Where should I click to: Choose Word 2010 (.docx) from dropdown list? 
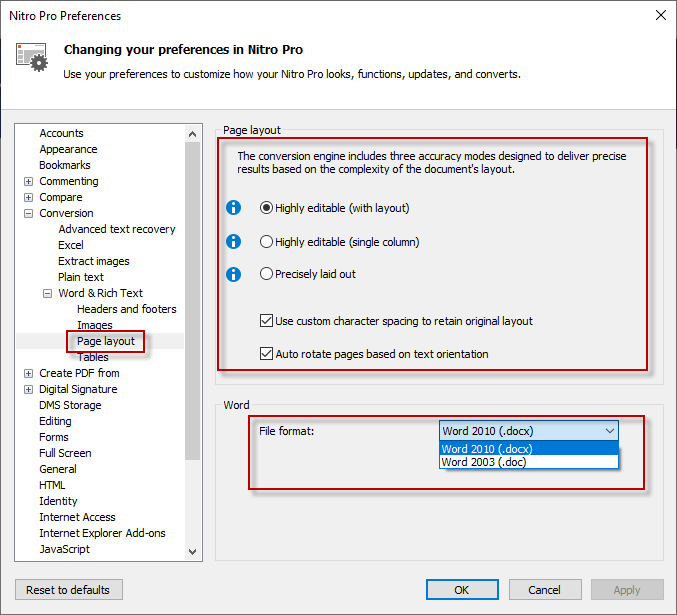click(528, 448)
